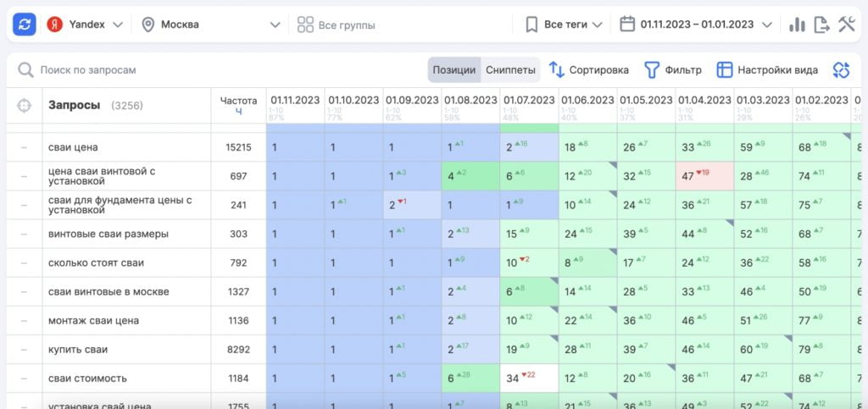868x409 pixels.
Task: Click the target crosshair icon in header
Action: point(24,106)
